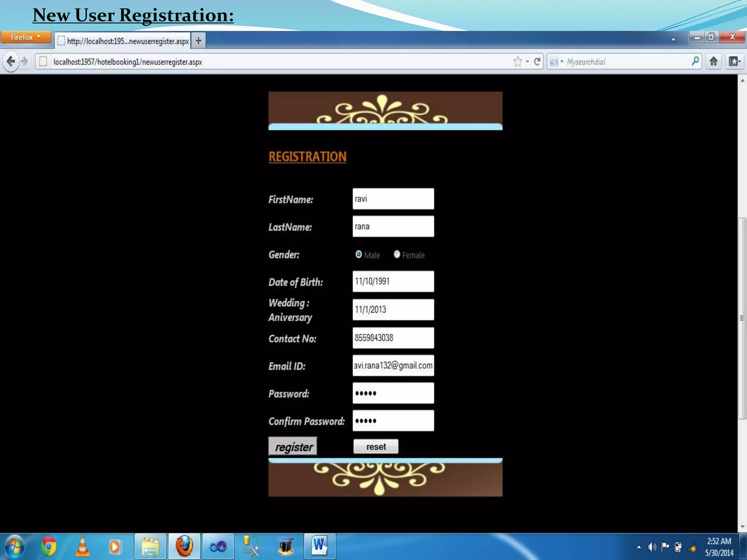
Task: Click the FirstName field containing ravi
Action: [393, 199]
